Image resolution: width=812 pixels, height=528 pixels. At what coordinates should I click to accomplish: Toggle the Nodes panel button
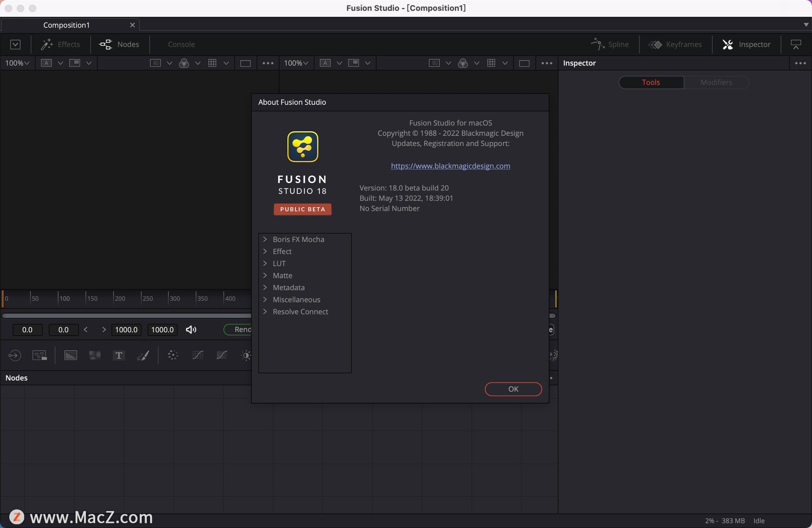coord(119,44)
